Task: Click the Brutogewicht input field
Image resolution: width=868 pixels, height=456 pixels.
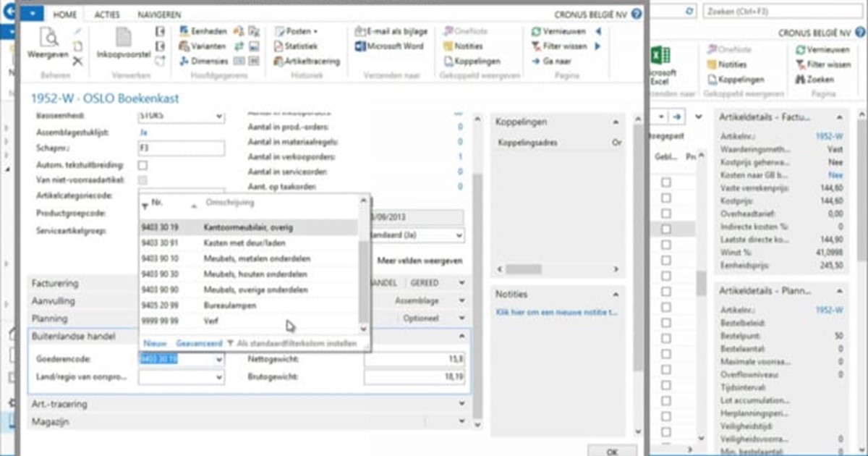Action: point(415,377)
